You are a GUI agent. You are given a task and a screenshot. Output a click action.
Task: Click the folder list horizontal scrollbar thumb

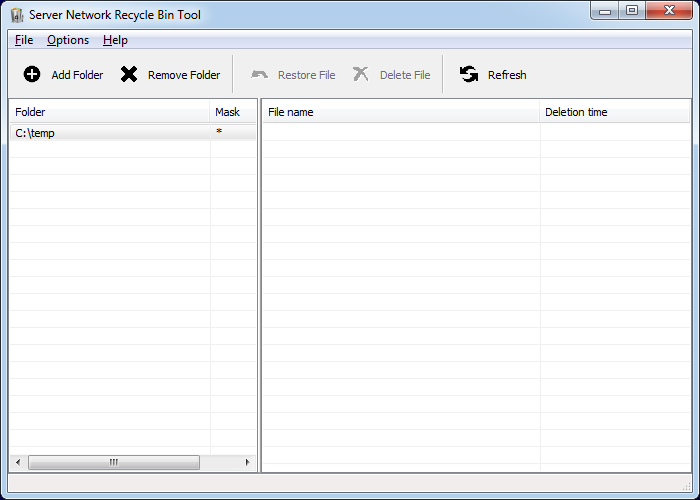114,463
